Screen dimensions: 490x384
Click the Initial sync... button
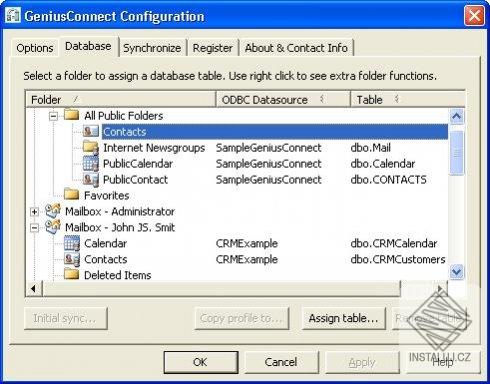coord(66,318)
